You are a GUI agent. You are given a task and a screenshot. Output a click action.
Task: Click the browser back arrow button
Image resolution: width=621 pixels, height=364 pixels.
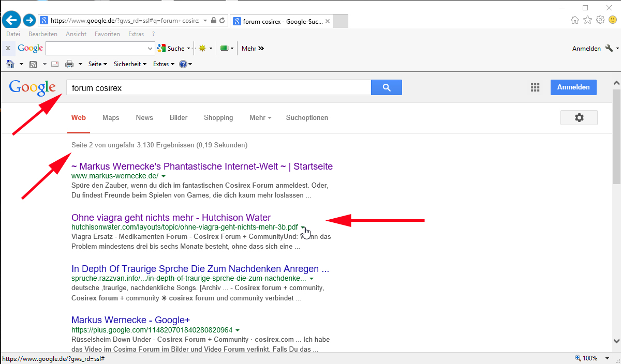[x=11, y=20]
